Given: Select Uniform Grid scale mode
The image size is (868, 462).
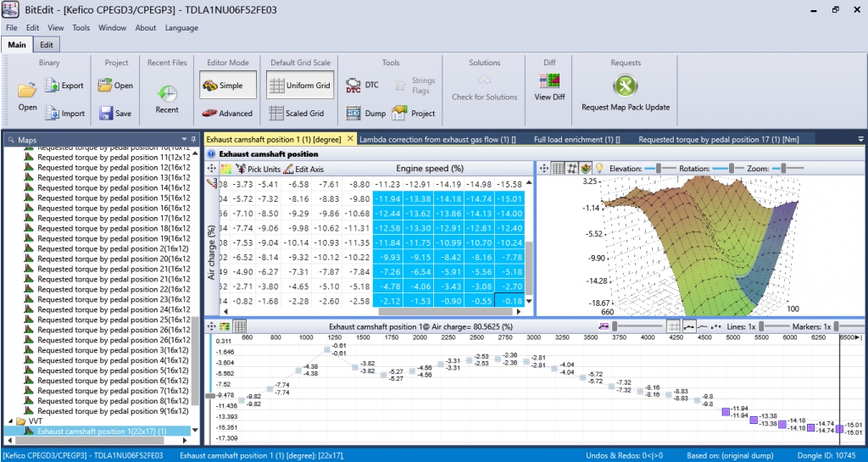Looking at the screenshot, I should [x=299, y=86].
